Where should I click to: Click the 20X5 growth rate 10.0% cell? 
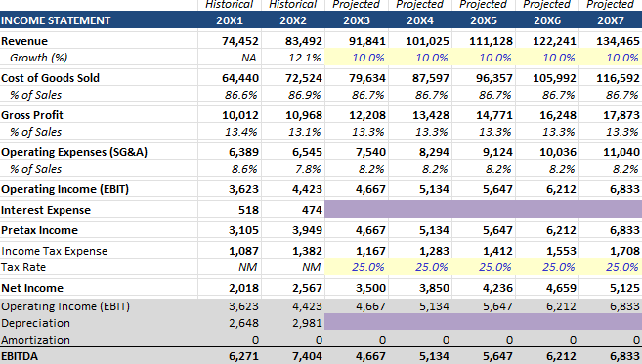coord(484,58)
